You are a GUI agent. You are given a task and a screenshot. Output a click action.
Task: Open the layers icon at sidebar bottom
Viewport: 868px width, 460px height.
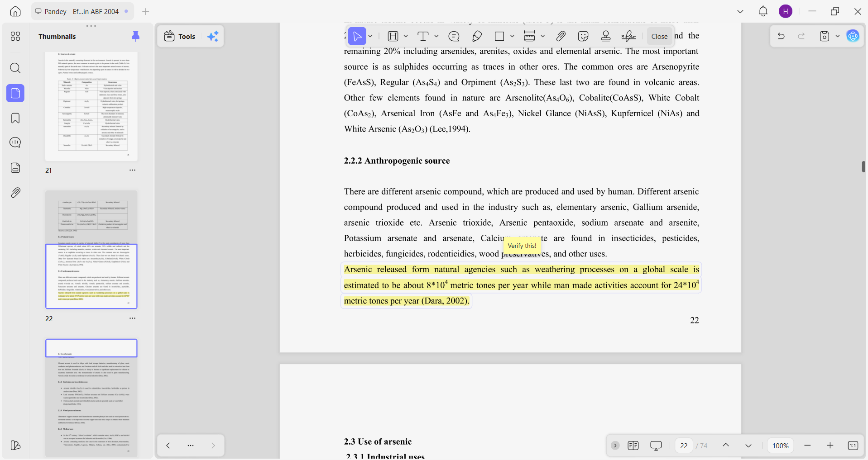[x=15, y=446]
